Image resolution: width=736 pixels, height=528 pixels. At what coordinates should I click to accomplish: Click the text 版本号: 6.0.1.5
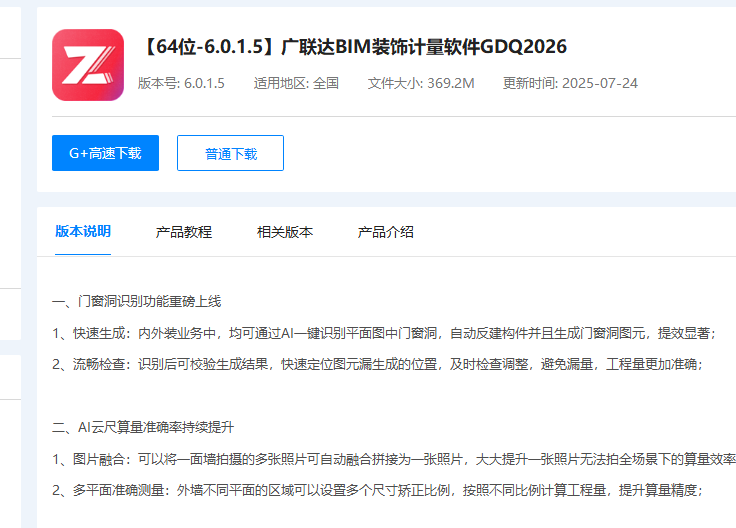pos(181,83)
